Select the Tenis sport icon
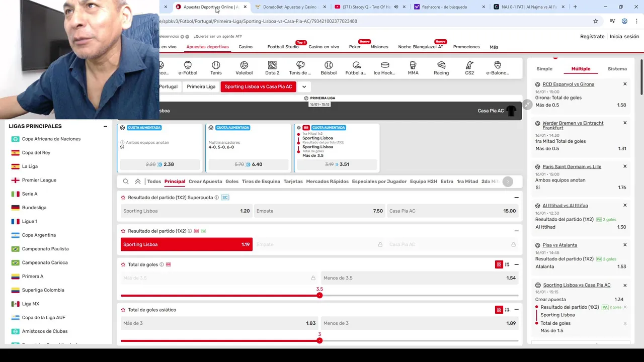Viewport: 644px width, 362px height. [x=216, y=68]
